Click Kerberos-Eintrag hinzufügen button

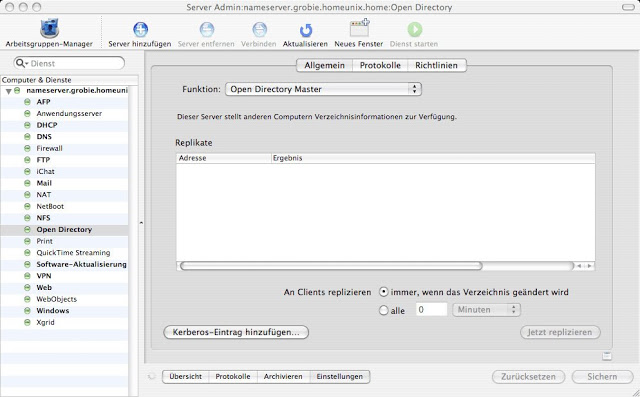pyautogui.click(x=236, y=332)
